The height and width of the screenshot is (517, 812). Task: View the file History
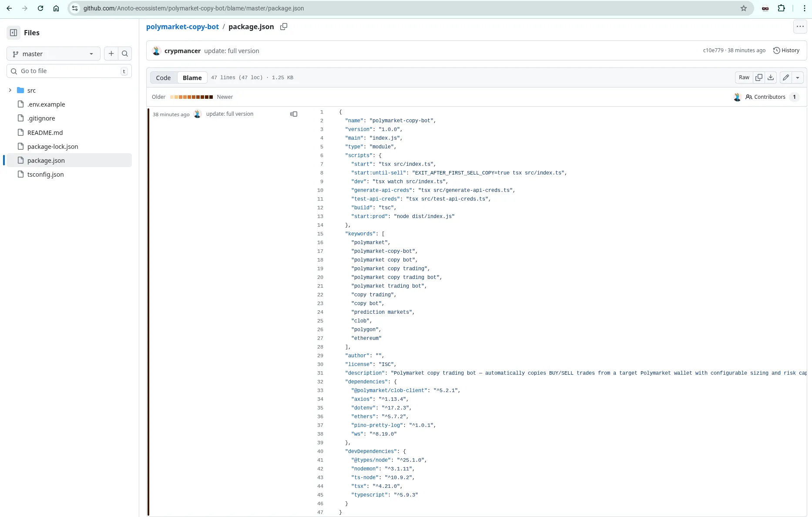(x=786, y=50)
